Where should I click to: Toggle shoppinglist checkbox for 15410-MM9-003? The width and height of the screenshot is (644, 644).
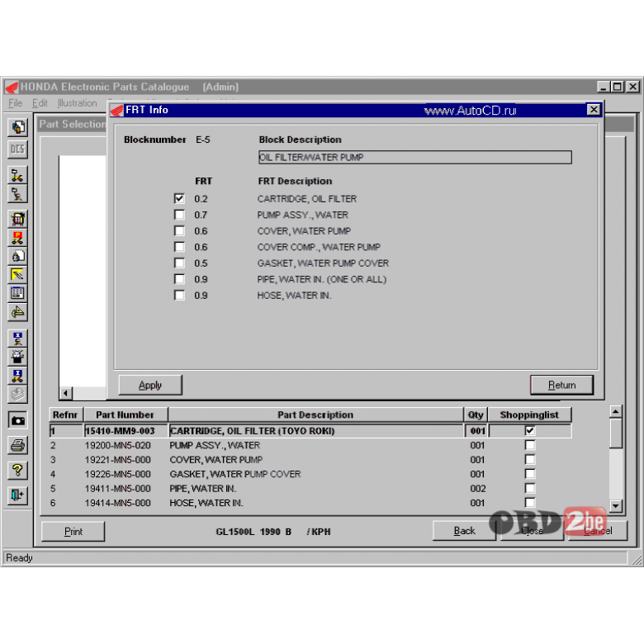point(530,430)
